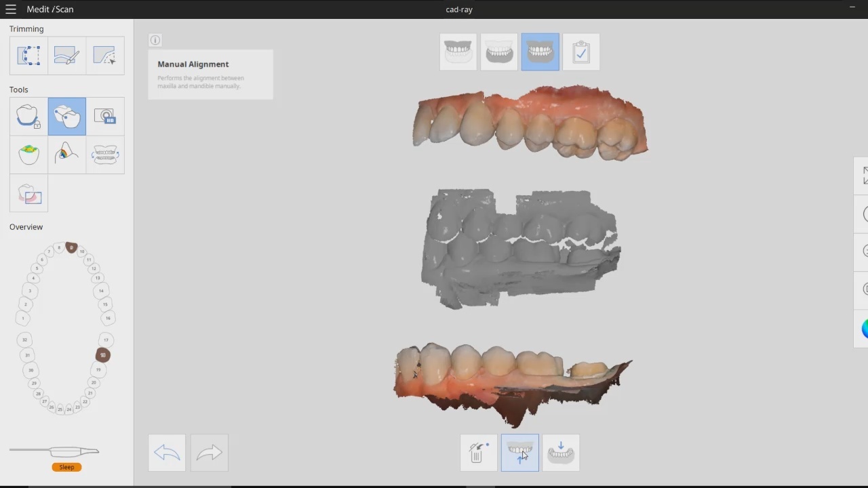Select the smart selection trimming tool
868x488 pixels.
[105, 56]
